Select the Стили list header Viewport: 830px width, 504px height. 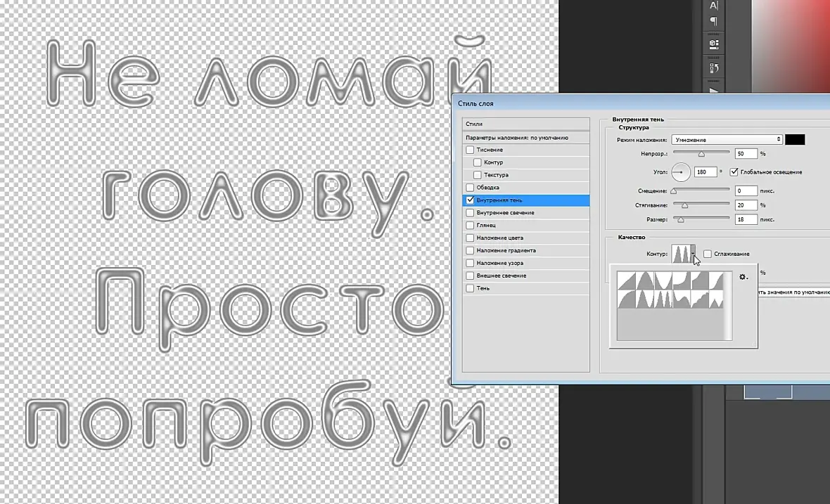525,124
